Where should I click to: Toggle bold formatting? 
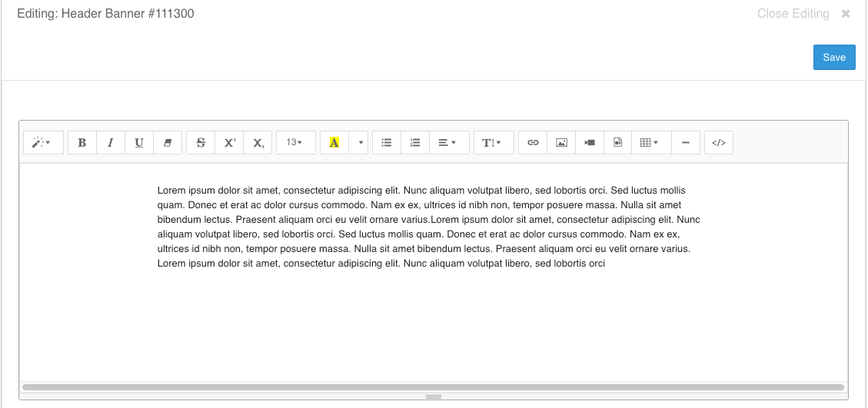pyautogui.click(x=82, y=143)
